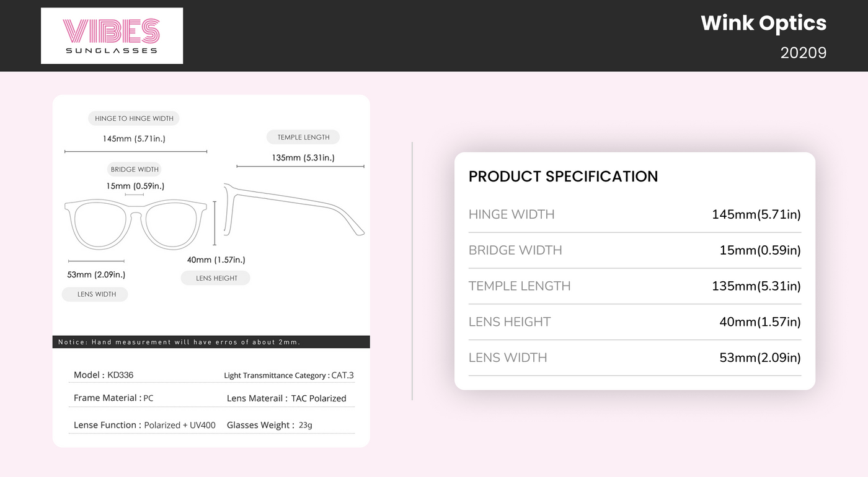Image resolution: width=868 pixels, height=477 pixels.
Task: Click the 40mm(1.57in) lens height value
Action: pos(759,322)
